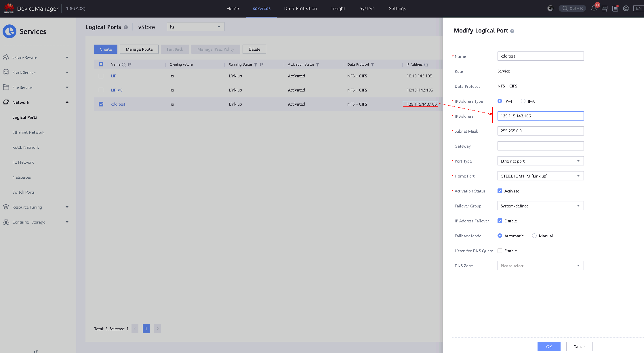Open the settings gear icon

tap(626, 8)
